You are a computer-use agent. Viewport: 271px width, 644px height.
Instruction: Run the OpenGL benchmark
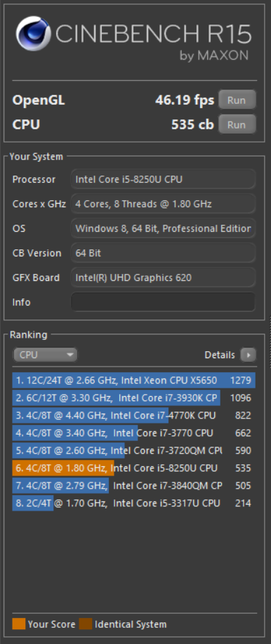(x=237, y=100)
